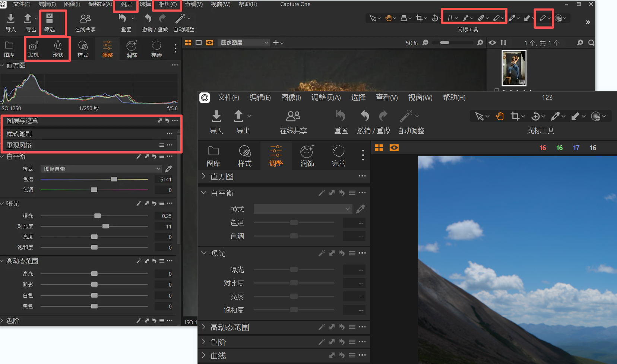Open the 图层 menu in back window
The height and width of the screenshot is (364, 617).
[x=126, y=4]
